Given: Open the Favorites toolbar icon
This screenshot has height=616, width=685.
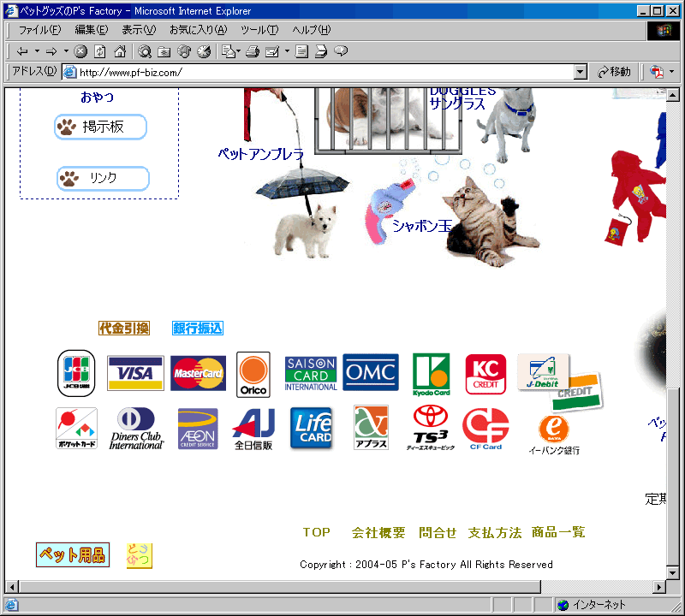Looking at the screenshot, I should tap(164, 51).
